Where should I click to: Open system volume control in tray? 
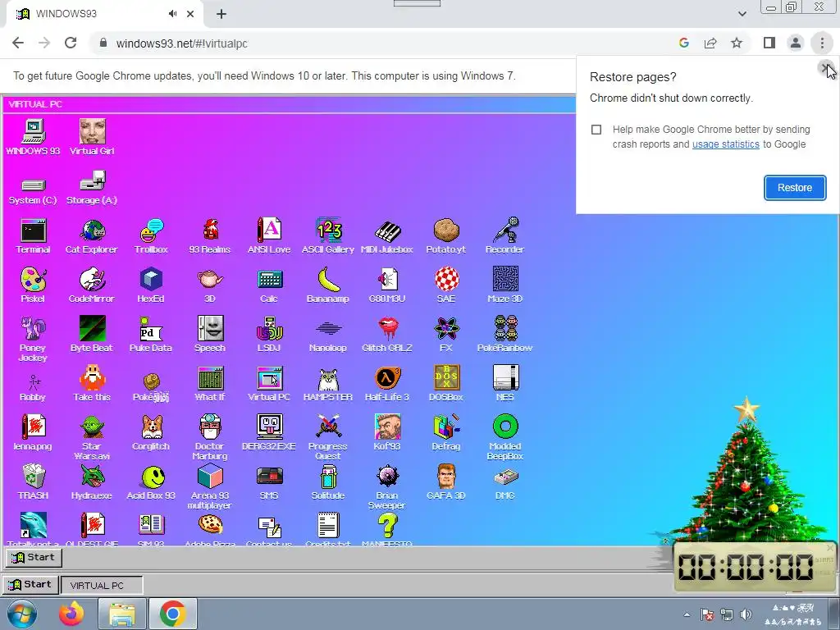point(746,614)
